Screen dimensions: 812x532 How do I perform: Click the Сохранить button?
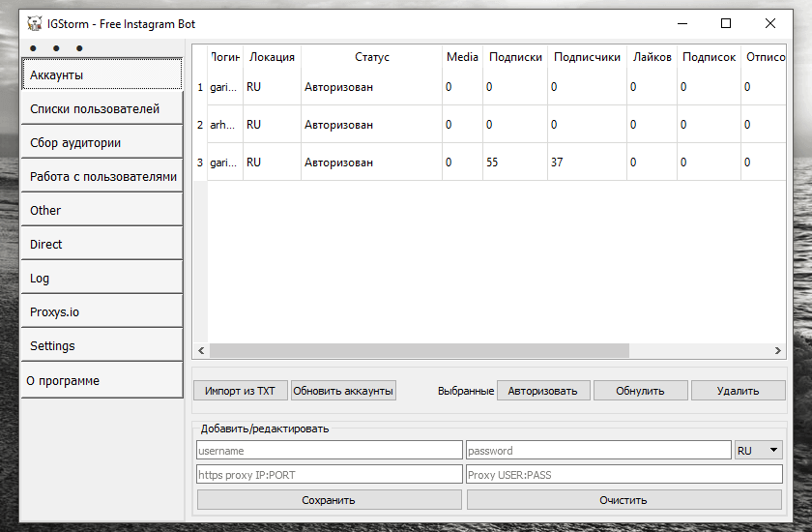tap(329, 500)
